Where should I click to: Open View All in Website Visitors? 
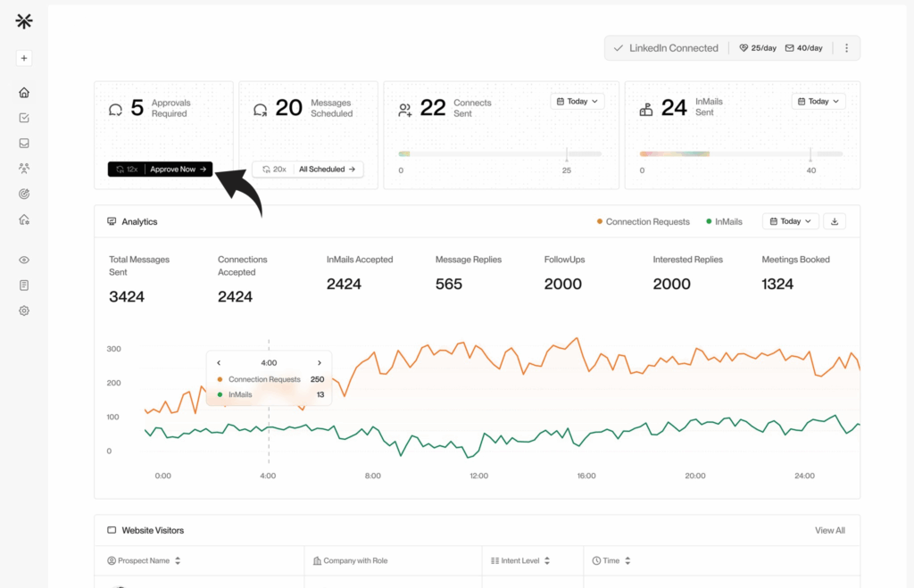(x=829, y=529)
